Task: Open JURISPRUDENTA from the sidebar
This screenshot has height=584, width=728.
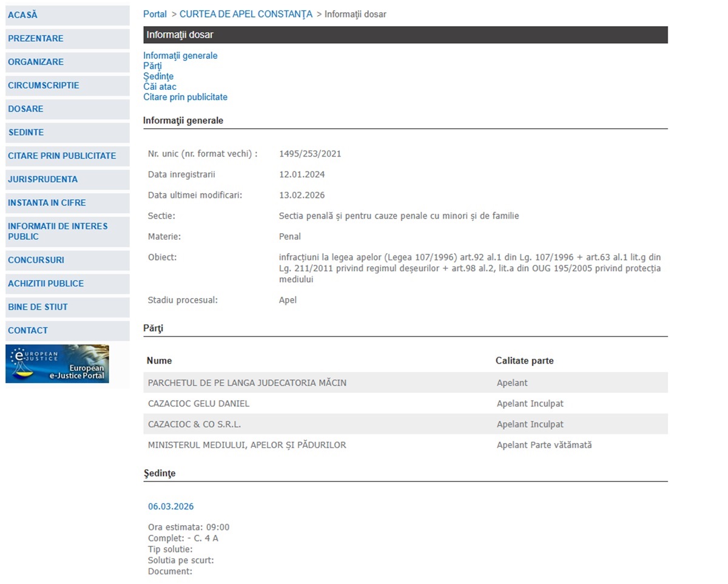Action: 67,180
